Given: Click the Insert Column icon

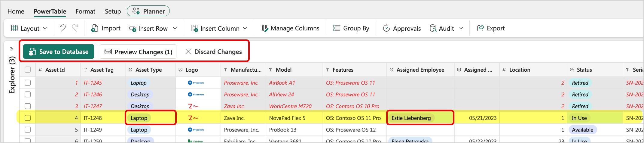Looking at the screenshot, I should coord(194,28).
